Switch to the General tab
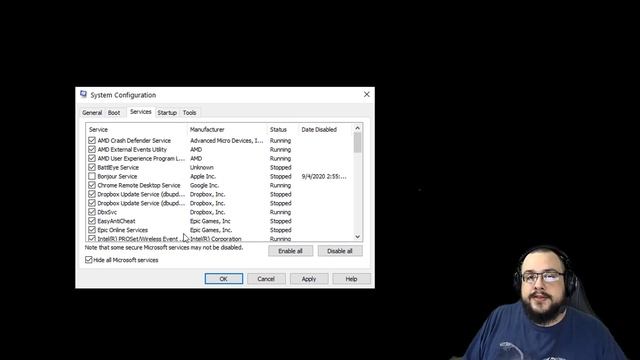The image size is (640, 360). 92,113
